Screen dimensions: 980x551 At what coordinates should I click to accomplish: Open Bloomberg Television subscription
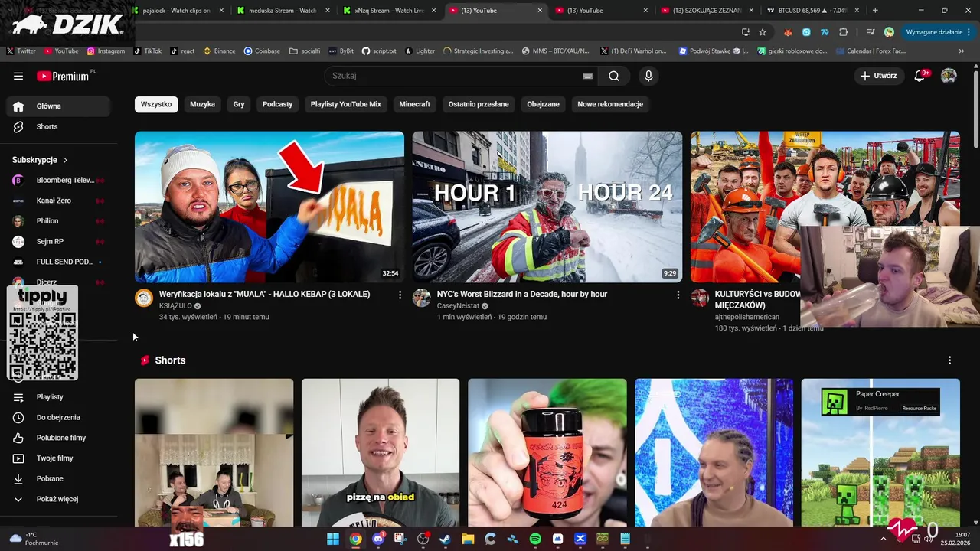pyautogui.click(x=58, y=181)
